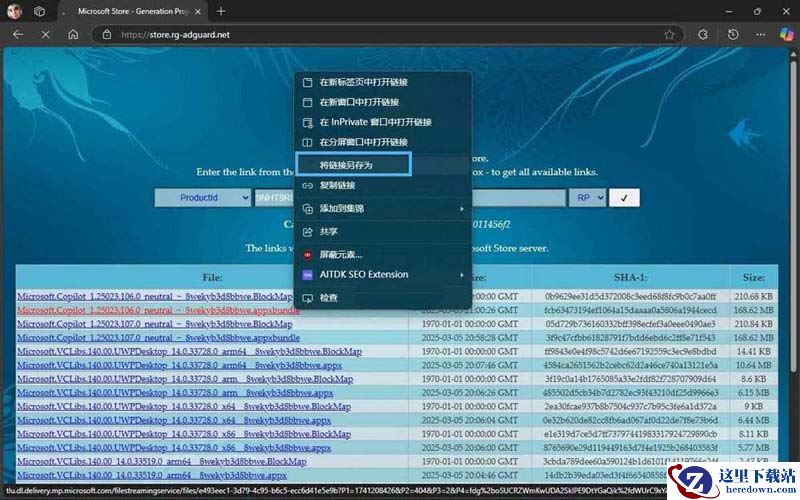Click size value 210.68 KB
This screenshot has height=500, width=800.
click(754, 296)
